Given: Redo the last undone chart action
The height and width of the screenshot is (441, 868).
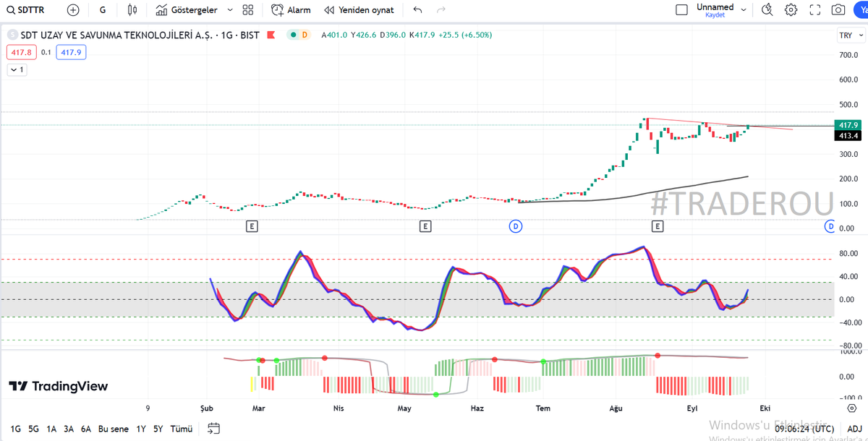Looking at the screenshot, I should click(441, 10).
